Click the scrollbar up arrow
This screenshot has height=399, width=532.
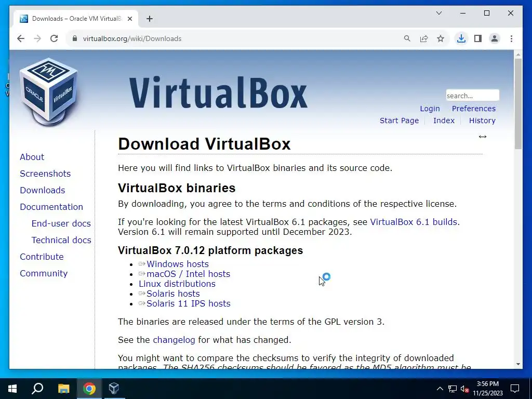[x=518, y=54]
